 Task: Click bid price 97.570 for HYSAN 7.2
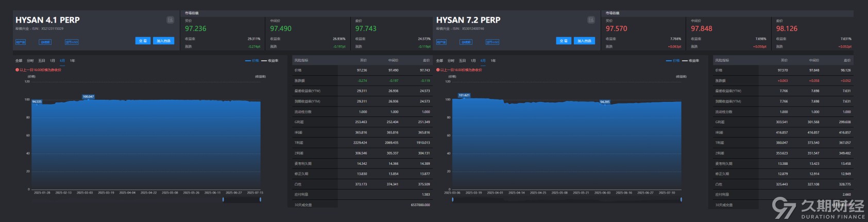[617, 29]
